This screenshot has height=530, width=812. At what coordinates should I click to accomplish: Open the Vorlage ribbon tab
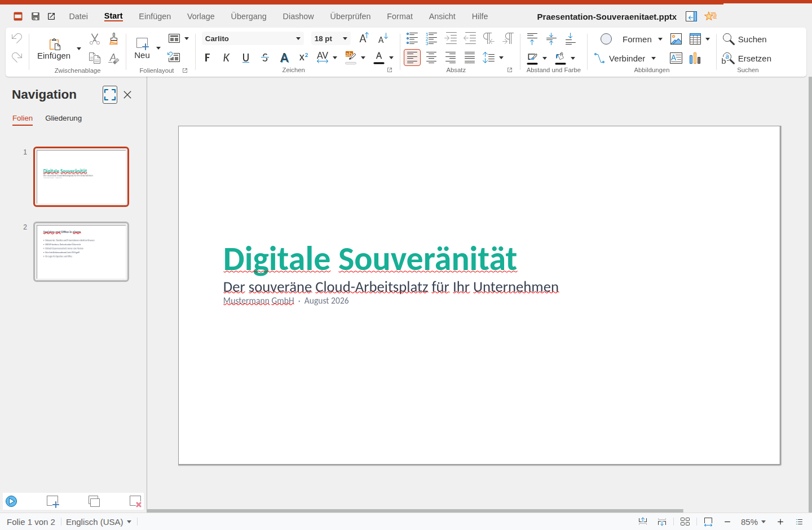201,16
